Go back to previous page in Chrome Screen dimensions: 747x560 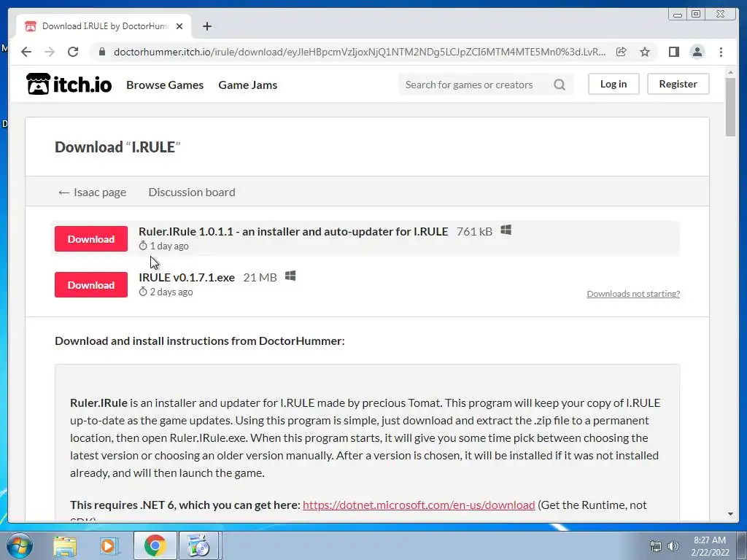tap(26, 52)
